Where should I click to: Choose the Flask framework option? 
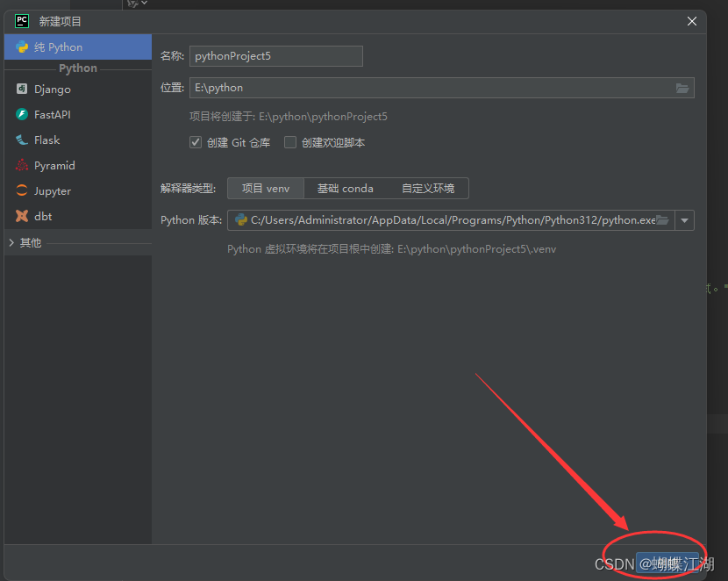point(46,140)
